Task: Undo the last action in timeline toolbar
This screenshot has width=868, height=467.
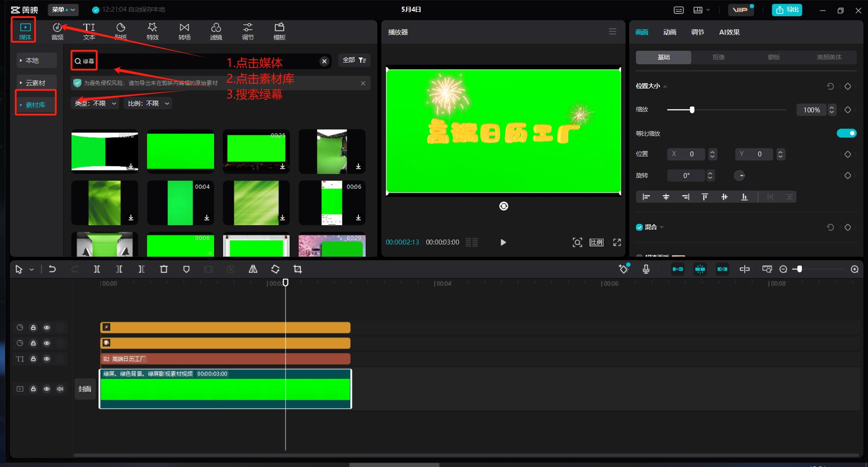Action: point(52,269)
